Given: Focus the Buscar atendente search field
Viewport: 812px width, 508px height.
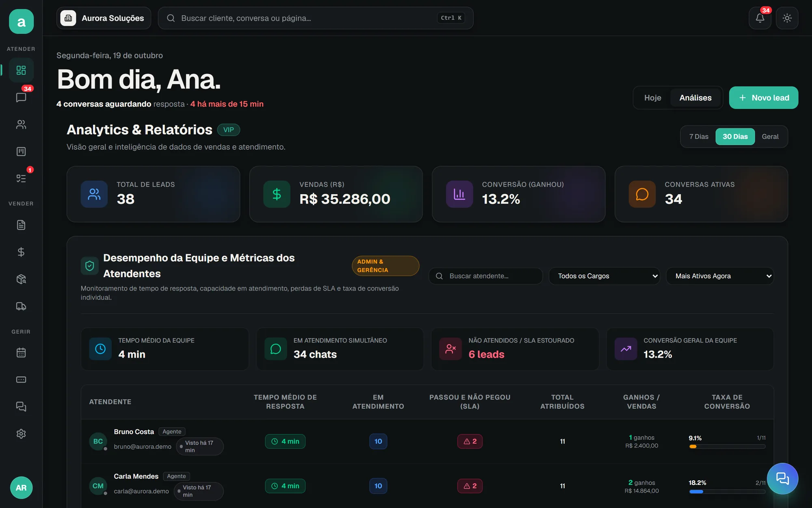Looking at the screenshot, I should [486, 276].
